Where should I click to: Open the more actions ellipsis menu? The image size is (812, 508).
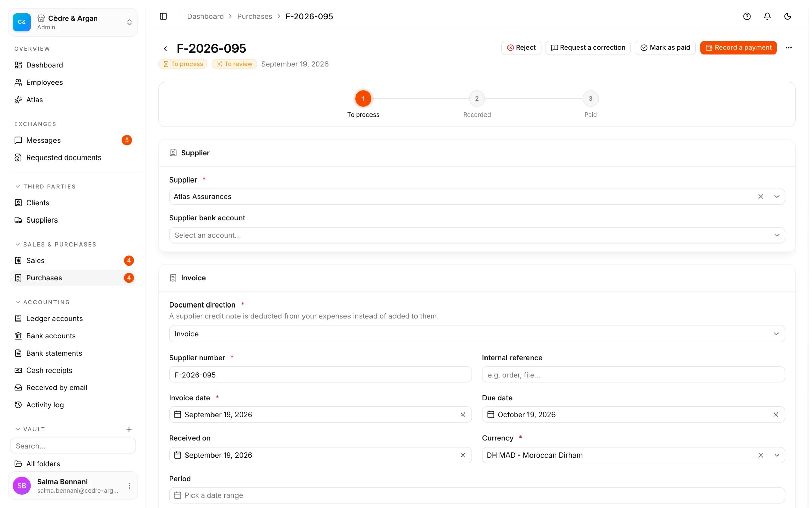click(788, 48)
